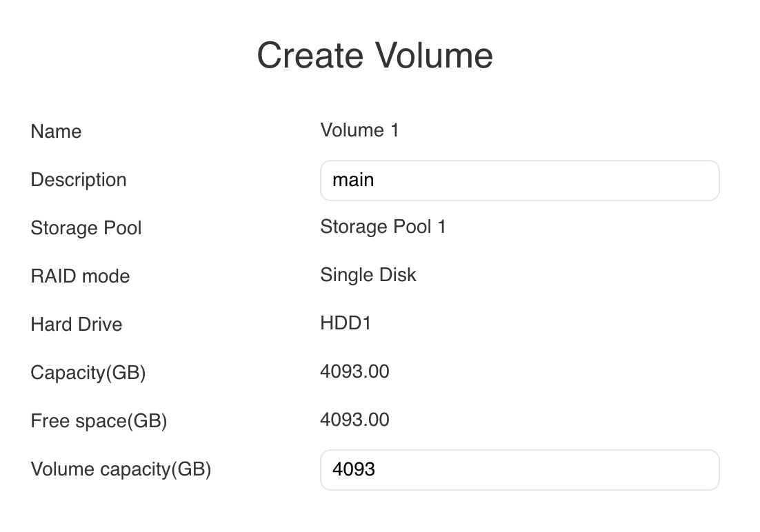The height and width of the screenshot is (532, 760).
Task: Select the text main in Description box
Action: [x=354, y=180]
